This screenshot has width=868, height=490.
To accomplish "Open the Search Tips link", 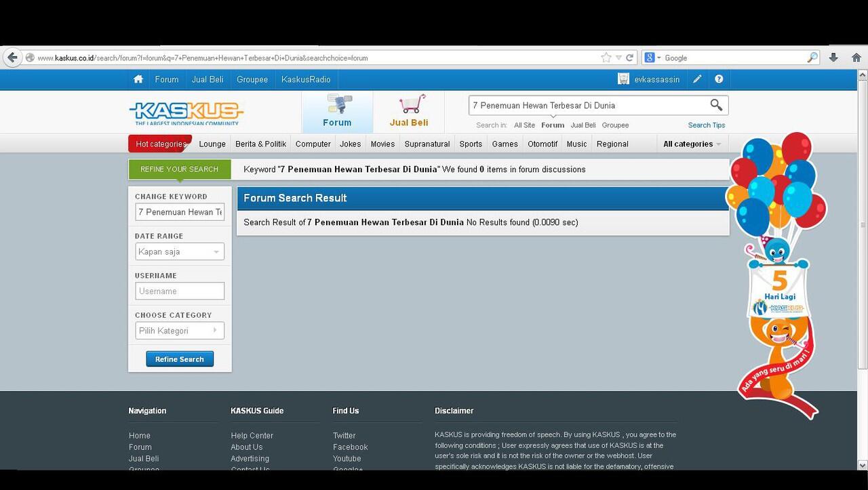I will 707,125.
